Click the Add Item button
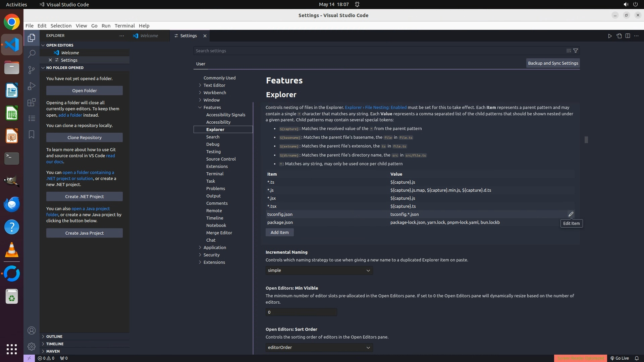Image resolution: width=644 pixels, height=362 pixels. pos(279,232)
